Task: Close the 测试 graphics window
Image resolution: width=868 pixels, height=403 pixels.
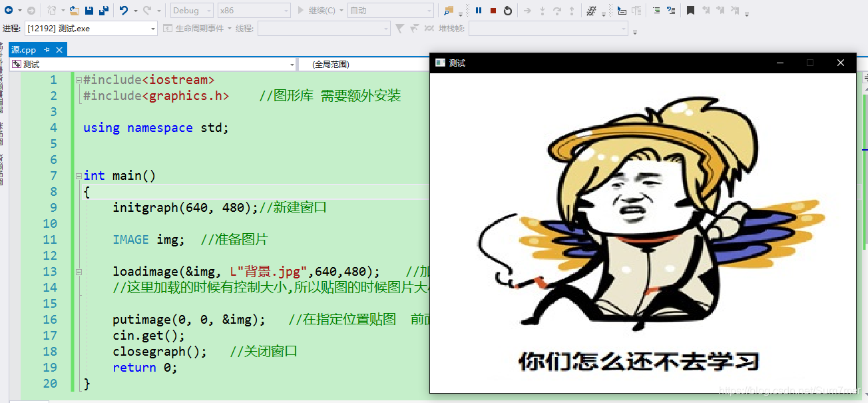Action: click(x=840, y=63)
